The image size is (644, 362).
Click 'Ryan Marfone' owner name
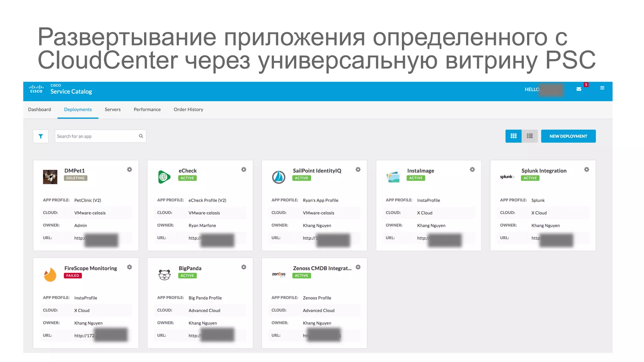tap(202, 225)
